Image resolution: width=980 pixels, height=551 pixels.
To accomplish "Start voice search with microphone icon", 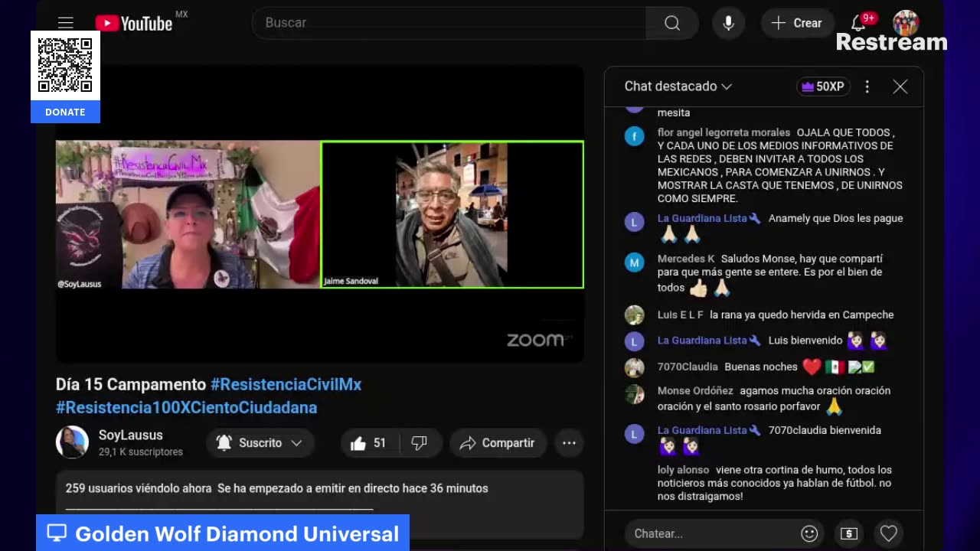I will 728,23.
